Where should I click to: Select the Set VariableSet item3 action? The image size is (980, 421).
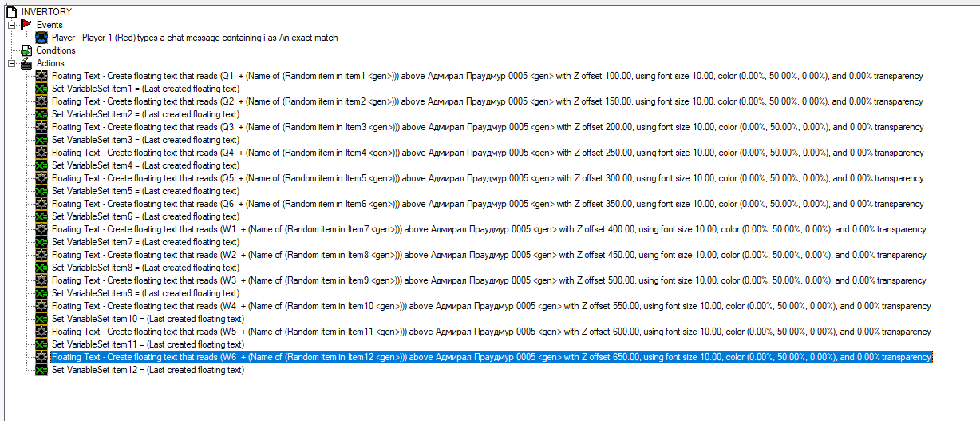[145, 140]
